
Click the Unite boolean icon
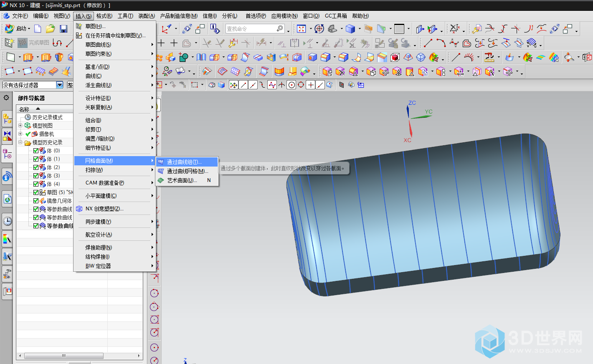click(x=183, y=57)
